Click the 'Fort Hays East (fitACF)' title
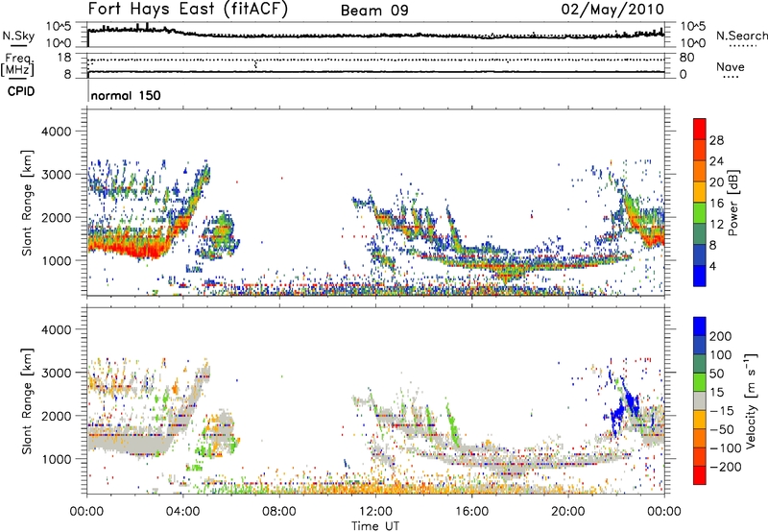The height and width of the screenshot is (532, 768). (187, 9)
